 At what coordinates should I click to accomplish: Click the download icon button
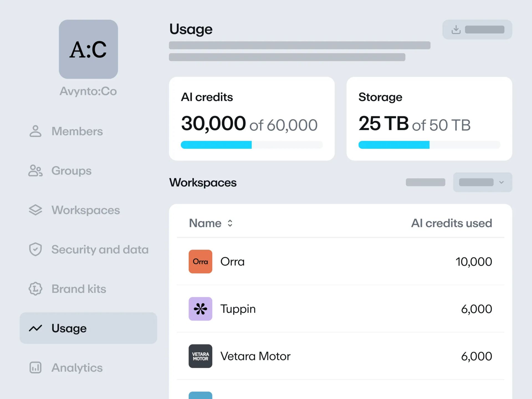point(456,30)
